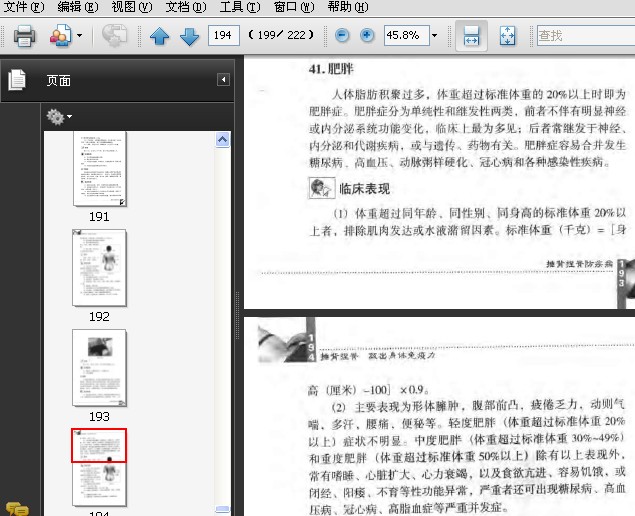Image resolution: width=635 pixels, height=516 pixels.
Task: Zoom out with the minus button
Action: point(343,36)
